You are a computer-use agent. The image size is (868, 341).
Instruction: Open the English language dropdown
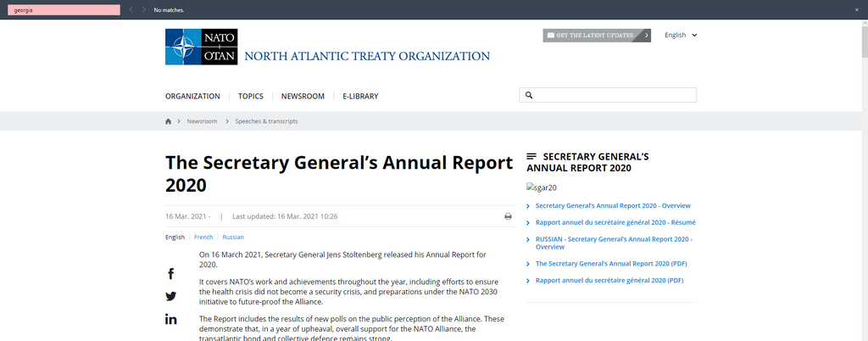(681, 35)
